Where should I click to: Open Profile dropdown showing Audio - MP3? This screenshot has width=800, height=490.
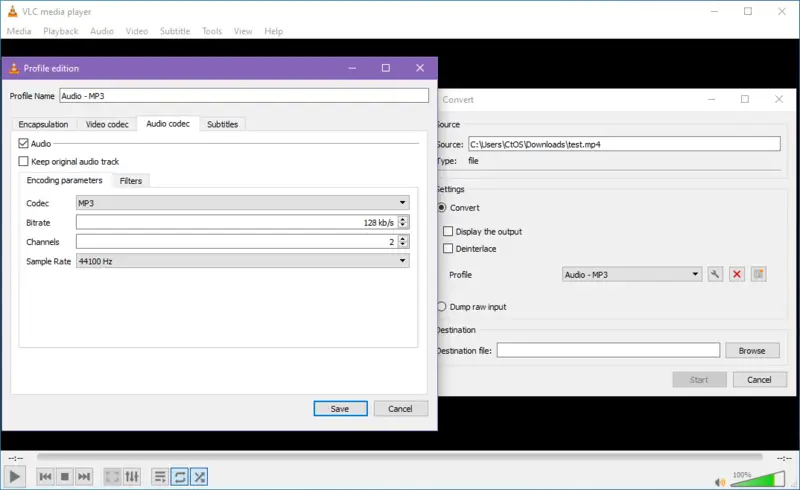pos(632,274)
